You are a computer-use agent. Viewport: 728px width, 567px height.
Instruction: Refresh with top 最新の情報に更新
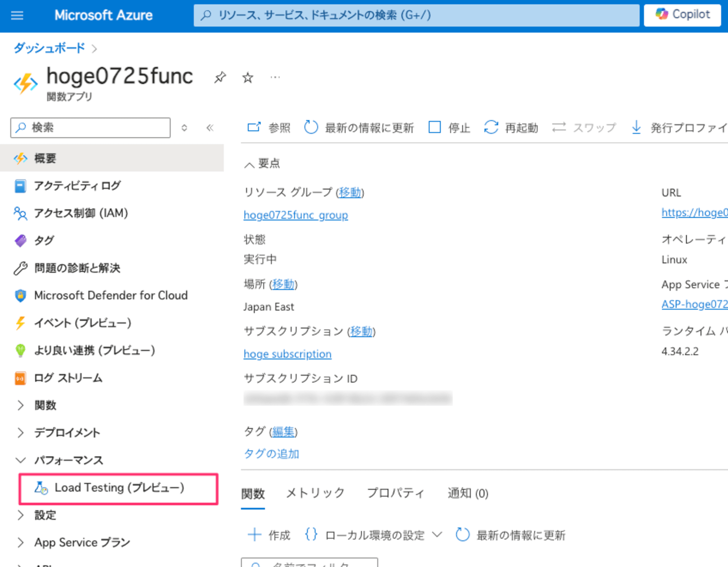click(x=359, y=128)
